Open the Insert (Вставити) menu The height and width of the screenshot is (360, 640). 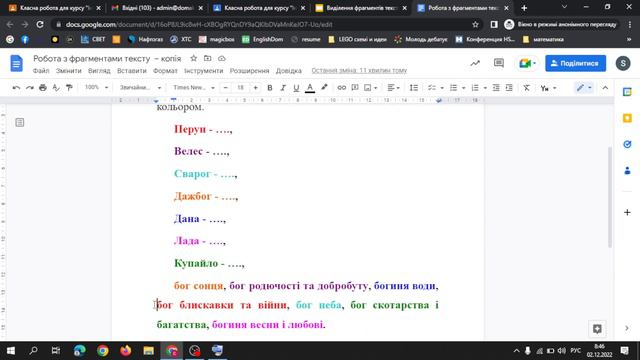131,71
